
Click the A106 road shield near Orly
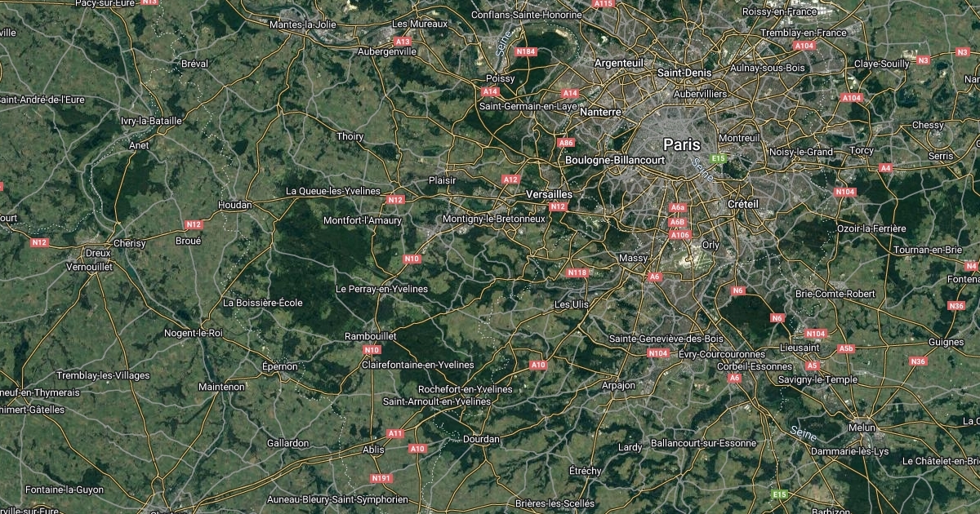pos(680,235)
